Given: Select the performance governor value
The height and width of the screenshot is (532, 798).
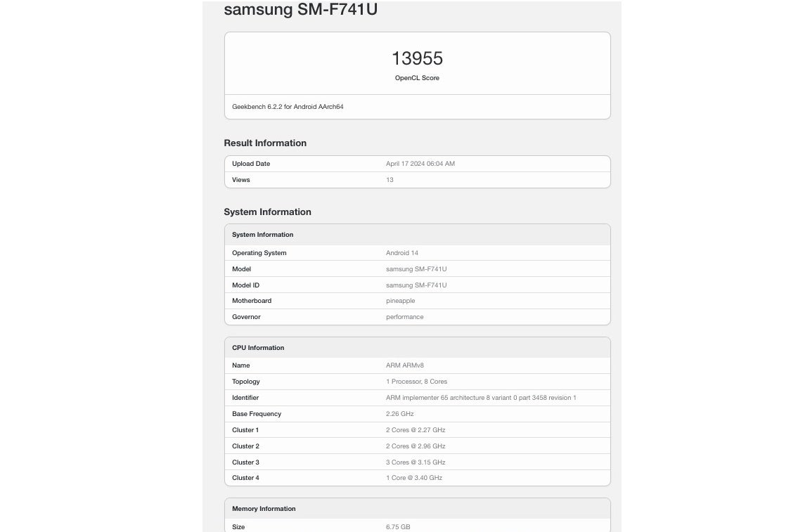Looking at the screenshot, I should pos(404,317).
